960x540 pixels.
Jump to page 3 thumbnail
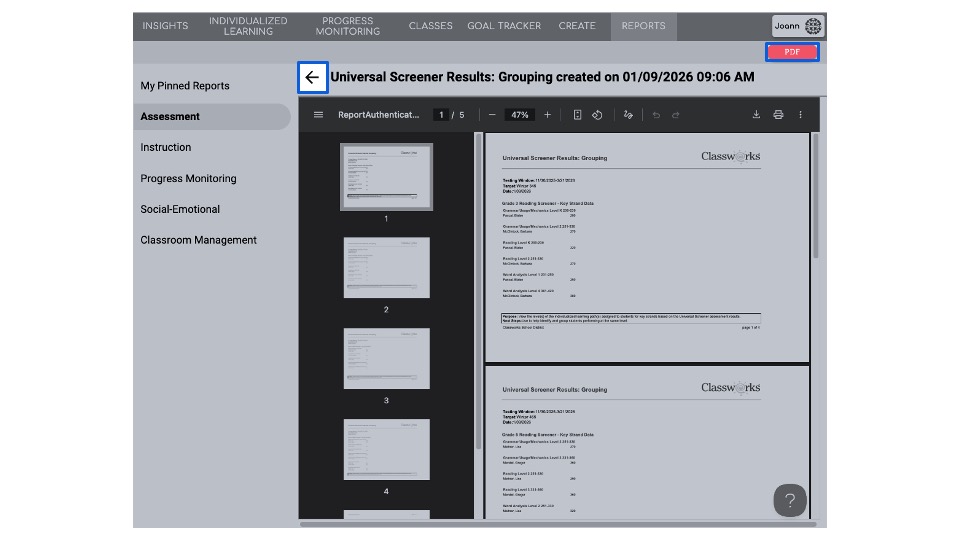click(x=386, y=358)
